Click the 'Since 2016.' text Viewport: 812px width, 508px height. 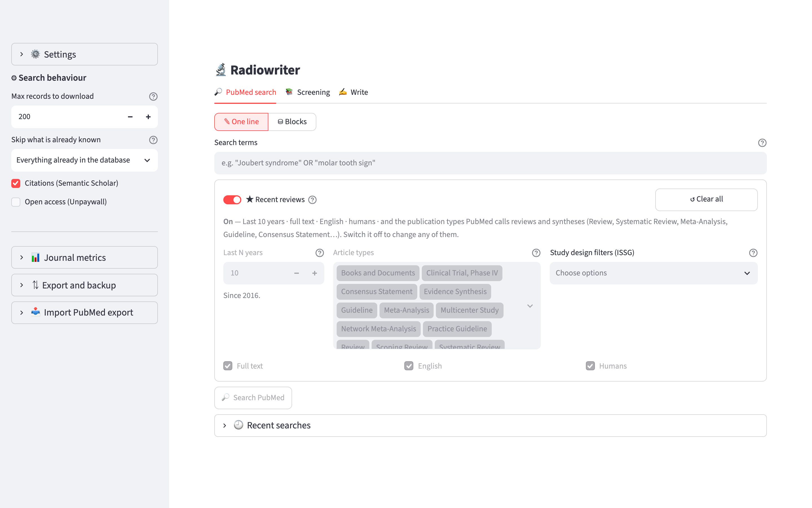[x=242, y=295]
